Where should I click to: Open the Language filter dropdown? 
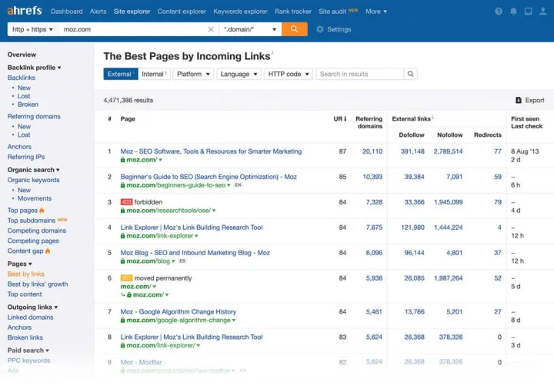(x=239, y=74)
